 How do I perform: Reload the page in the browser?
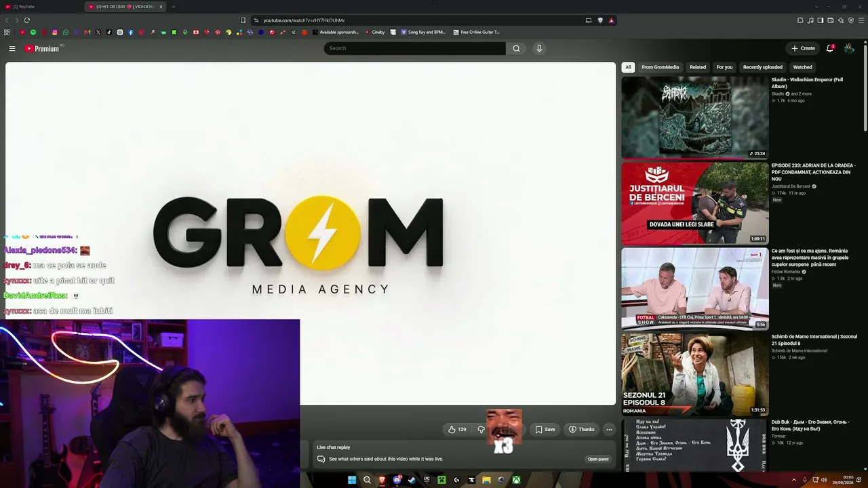click(x=26, y=20)
